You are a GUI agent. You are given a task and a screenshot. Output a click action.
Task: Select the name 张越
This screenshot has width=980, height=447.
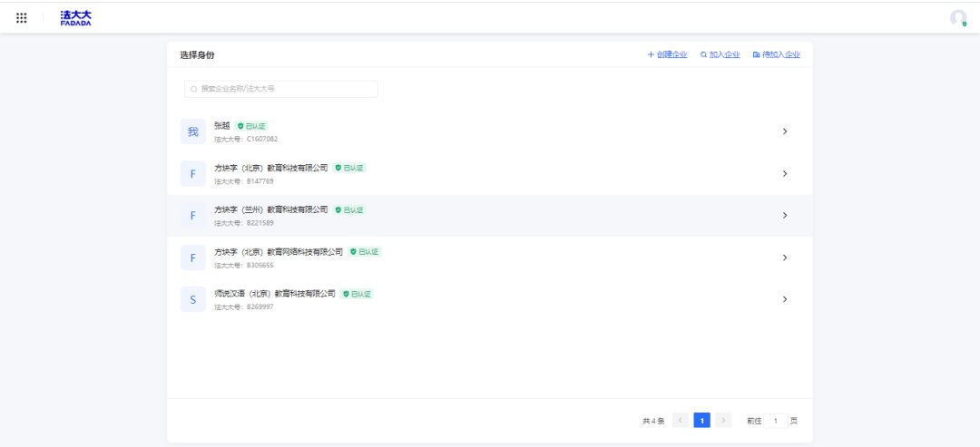pos(222,126)
